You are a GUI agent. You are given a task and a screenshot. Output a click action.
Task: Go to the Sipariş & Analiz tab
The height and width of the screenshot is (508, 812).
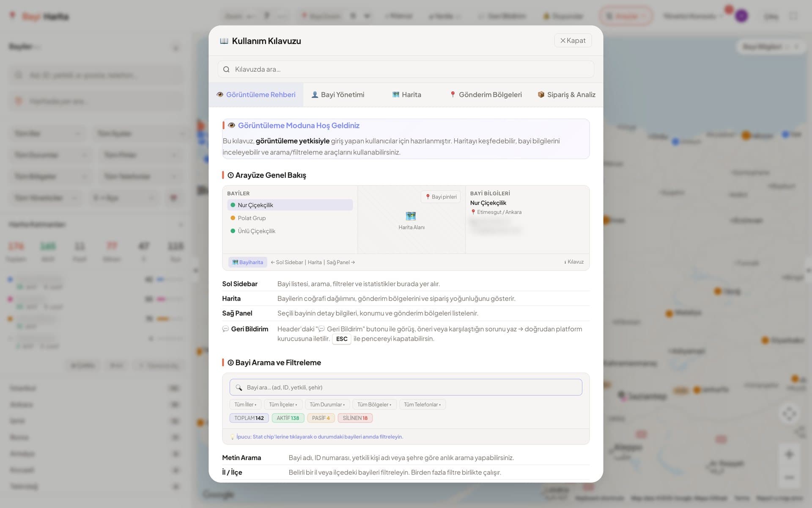pos(566,95)
